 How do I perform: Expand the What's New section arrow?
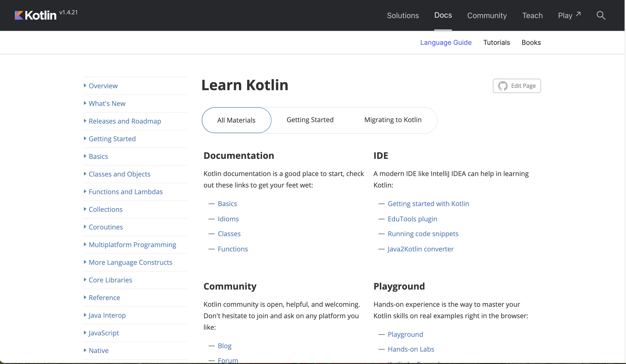click(x=85, y=103)
